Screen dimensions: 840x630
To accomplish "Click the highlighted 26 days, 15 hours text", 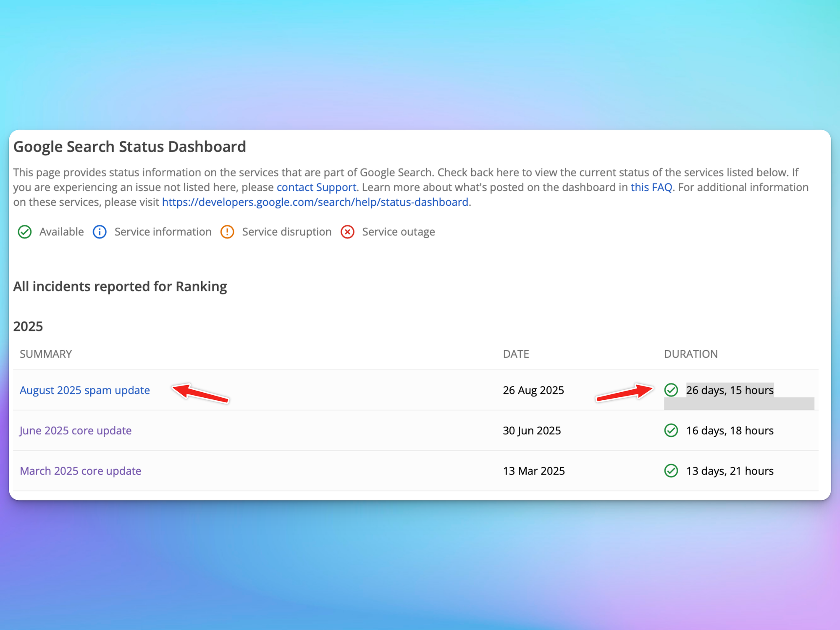I will pos(730,390).
